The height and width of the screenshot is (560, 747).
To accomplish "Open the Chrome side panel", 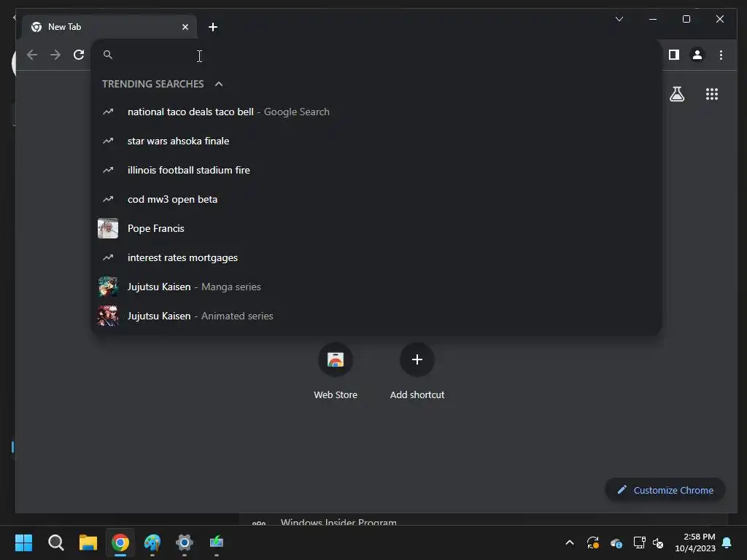I will click(673, 55).
